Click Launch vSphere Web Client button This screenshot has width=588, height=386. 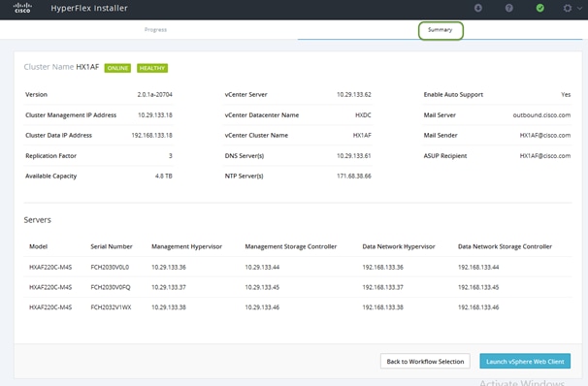tap(525, 361)
